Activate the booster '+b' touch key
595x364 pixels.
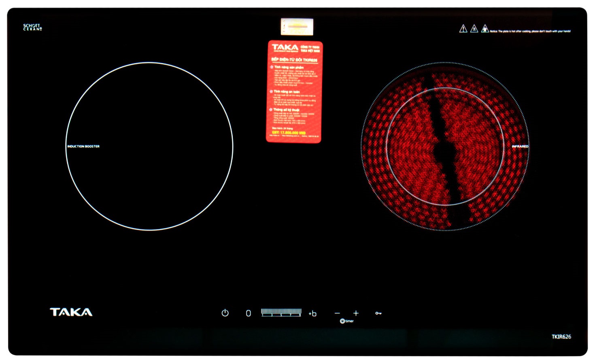tap(312, 313)
